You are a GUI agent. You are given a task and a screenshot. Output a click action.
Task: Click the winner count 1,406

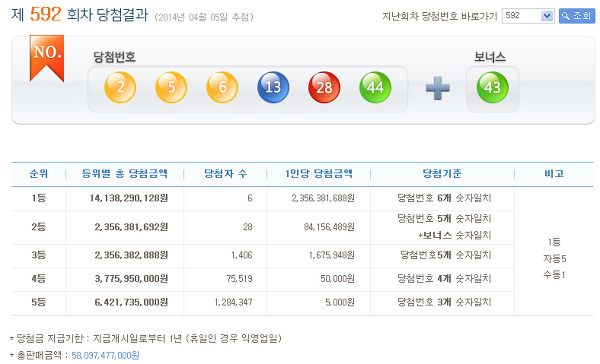point(241,255)
